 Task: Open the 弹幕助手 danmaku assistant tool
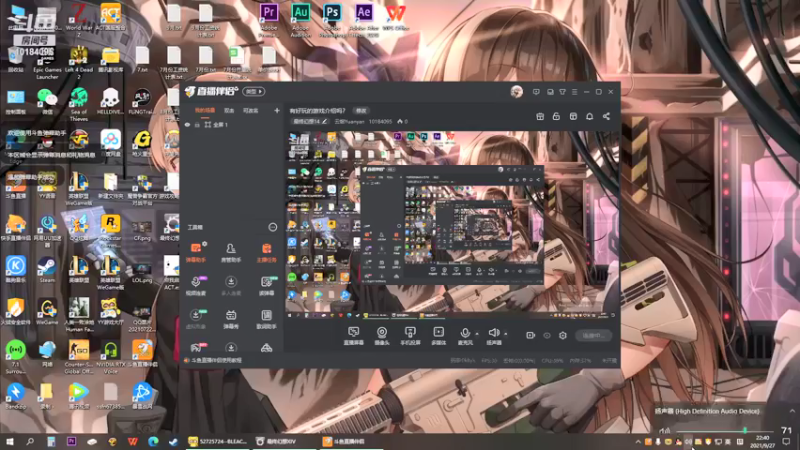(x=196, y=253)
